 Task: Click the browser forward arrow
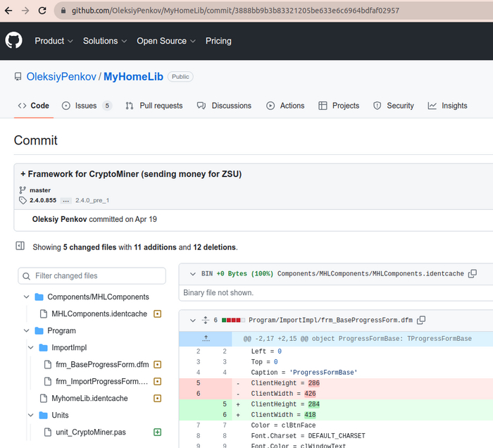pos(25,11)
